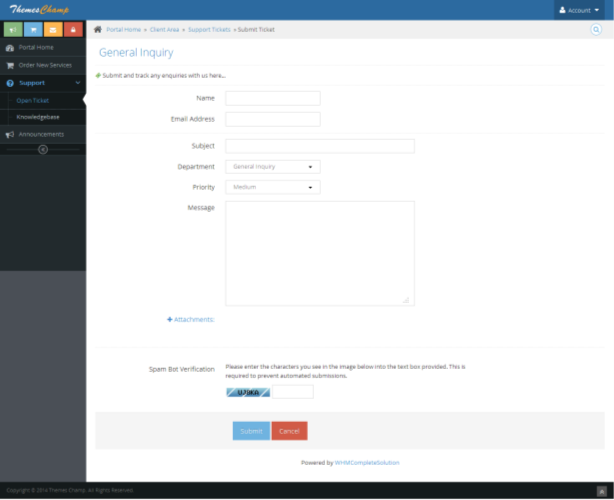
Task: Open the Priority dropdown
Action: click(x=272, y=187)
